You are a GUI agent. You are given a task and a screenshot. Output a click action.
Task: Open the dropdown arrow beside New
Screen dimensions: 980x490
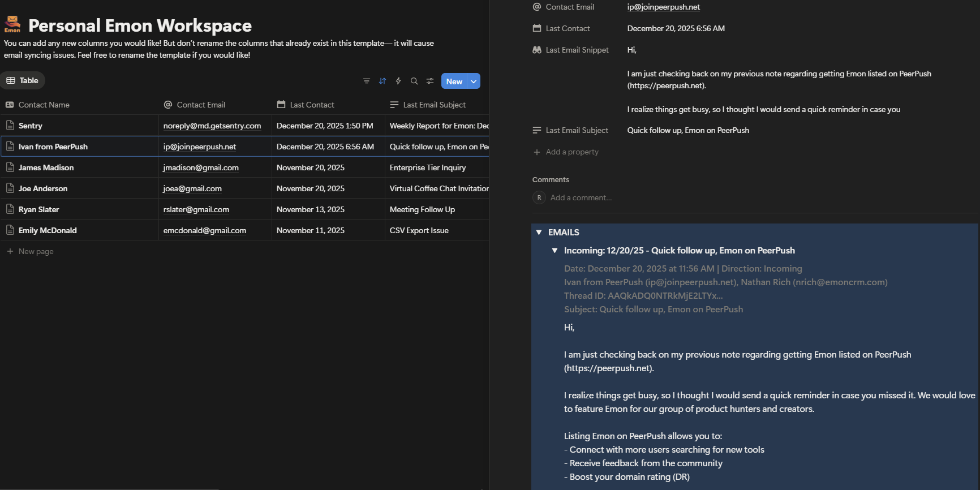point(474,81)
